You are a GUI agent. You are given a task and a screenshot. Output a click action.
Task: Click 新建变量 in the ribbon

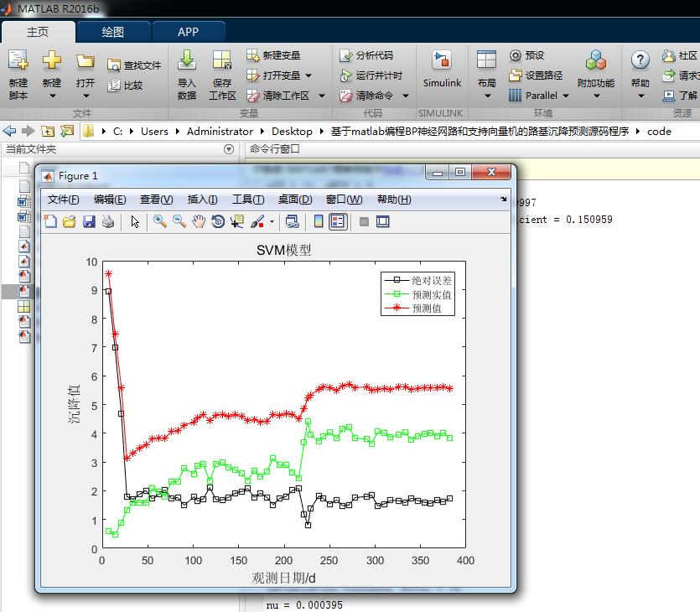[x=273, y=55]
